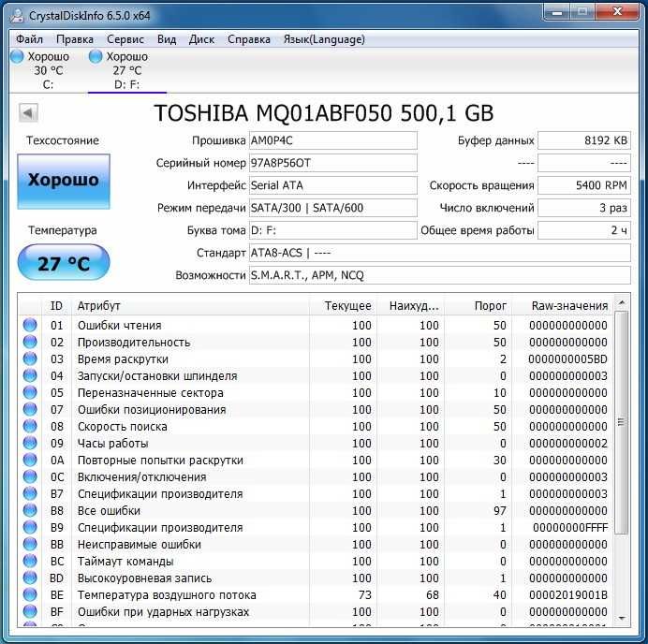The height and width of the screenshot is (644, 648).
Task: Click the scrollbar up arrow in attribute list
Action: click(621, 302)
